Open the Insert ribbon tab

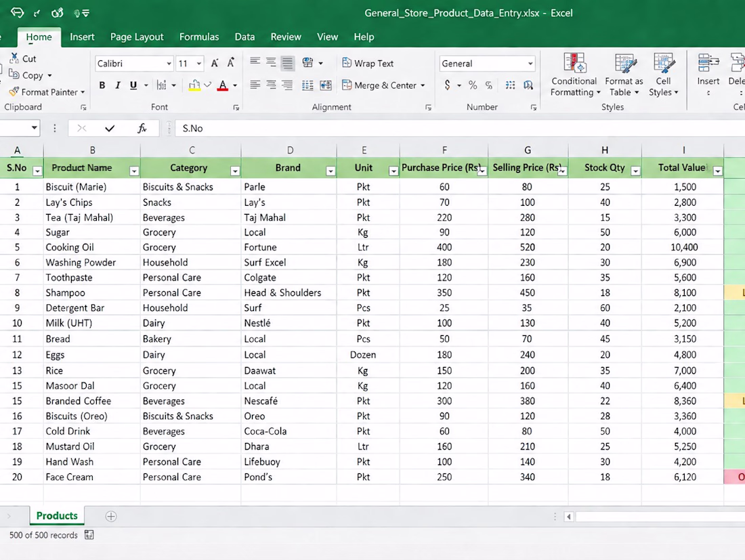click(x=82, y=37)
